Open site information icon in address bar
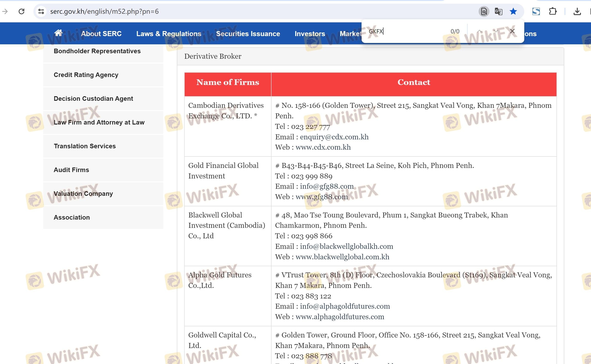 coord(41,11)
